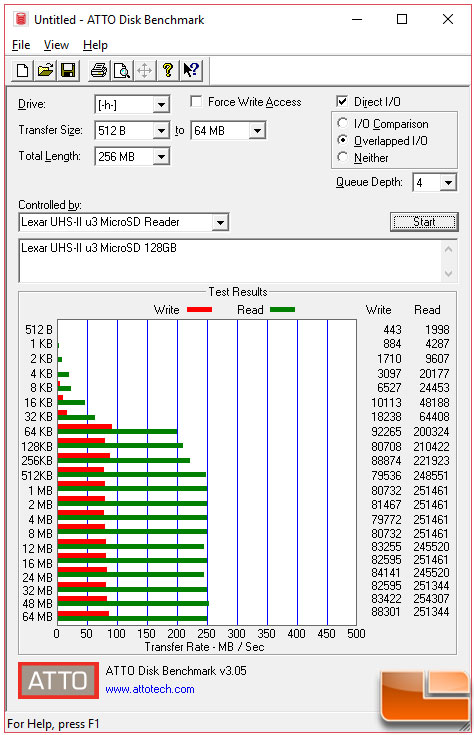Click the read value 1998
The height and width of the screenshot is (735, 474).
(x=437, y=330)
